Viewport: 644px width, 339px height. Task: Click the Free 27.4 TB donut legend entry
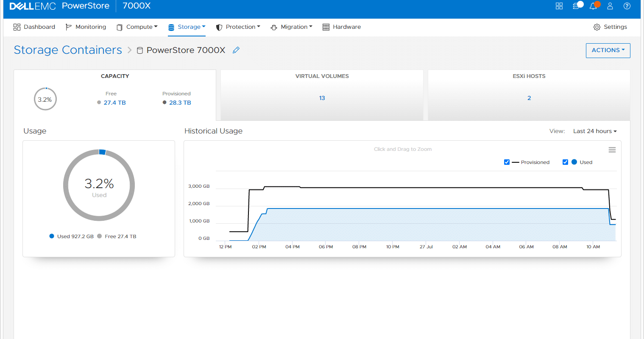[x=117, y=236]
